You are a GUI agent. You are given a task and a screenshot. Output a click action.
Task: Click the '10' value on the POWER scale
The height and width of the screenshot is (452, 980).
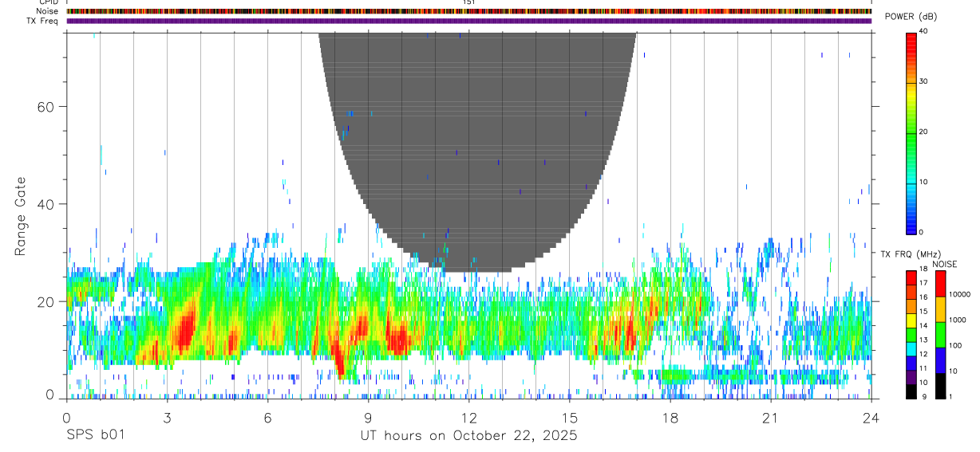coord(925,182)
